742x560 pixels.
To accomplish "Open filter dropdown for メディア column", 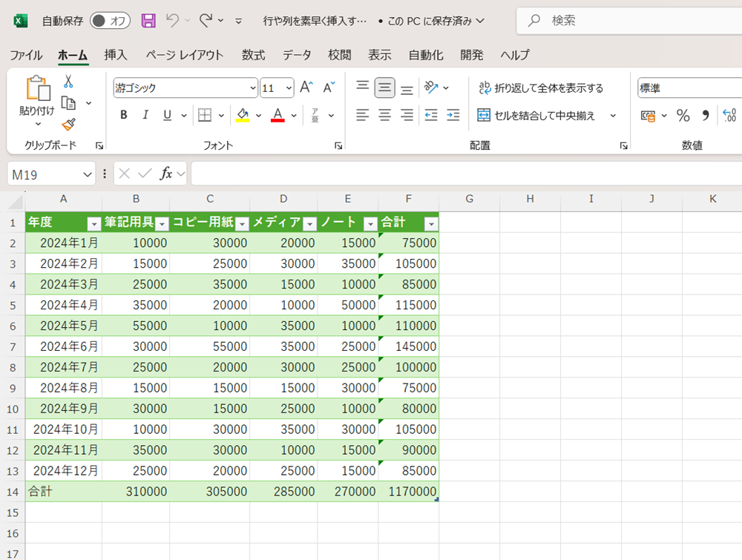I will tap(309, 224).
